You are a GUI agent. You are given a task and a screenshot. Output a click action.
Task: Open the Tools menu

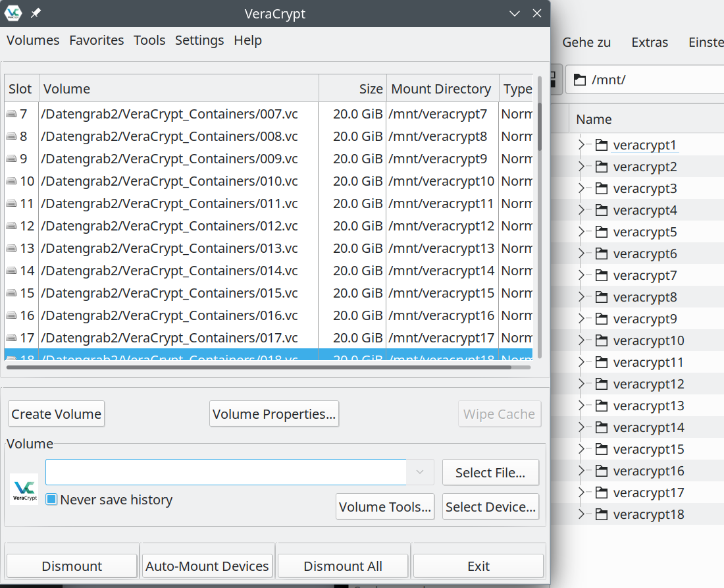[x=149, y=40]
